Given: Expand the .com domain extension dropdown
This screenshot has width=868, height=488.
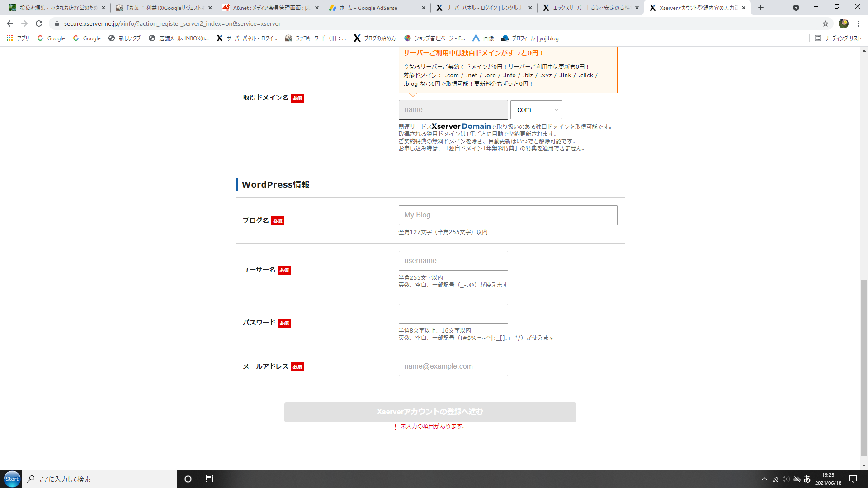Looking at the screenshot, I should (x=536, y=110).
